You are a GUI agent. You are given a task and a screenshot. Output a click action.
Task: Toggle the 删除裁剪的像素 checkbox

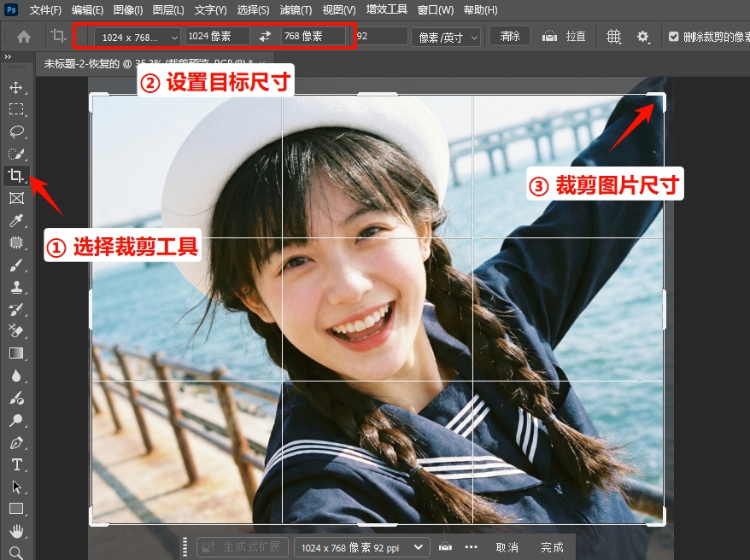(x=674, y=37)
